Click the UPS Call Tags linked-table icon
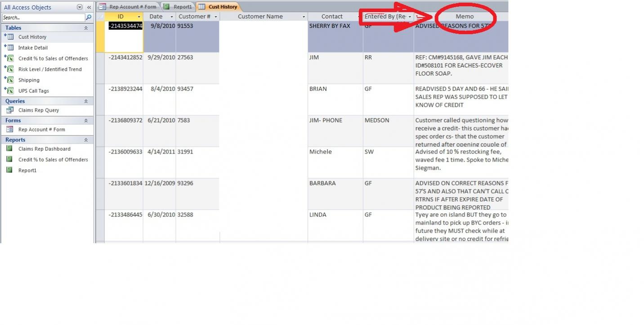Screen dimensions: 644x325 [x=9, y=91]
